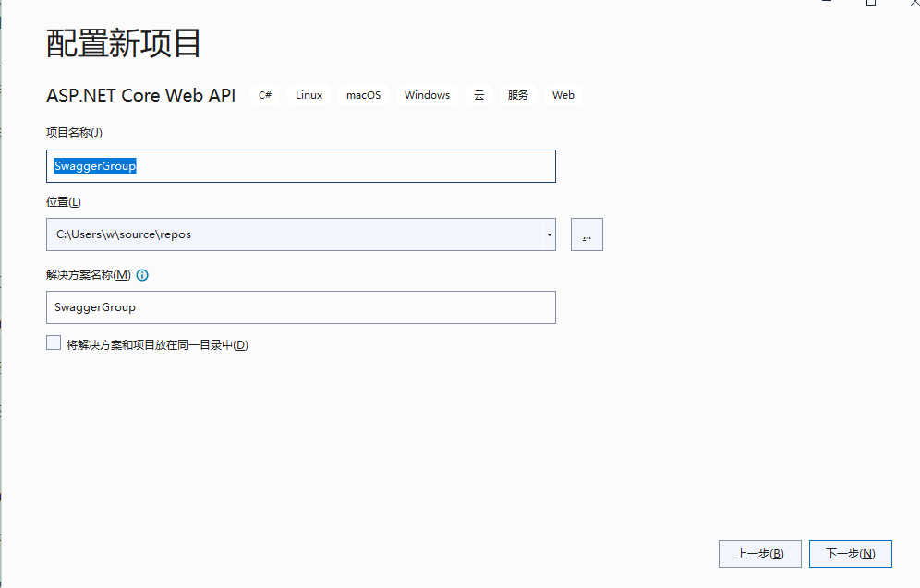Click 上一步 to go back

tap(759, 553)
